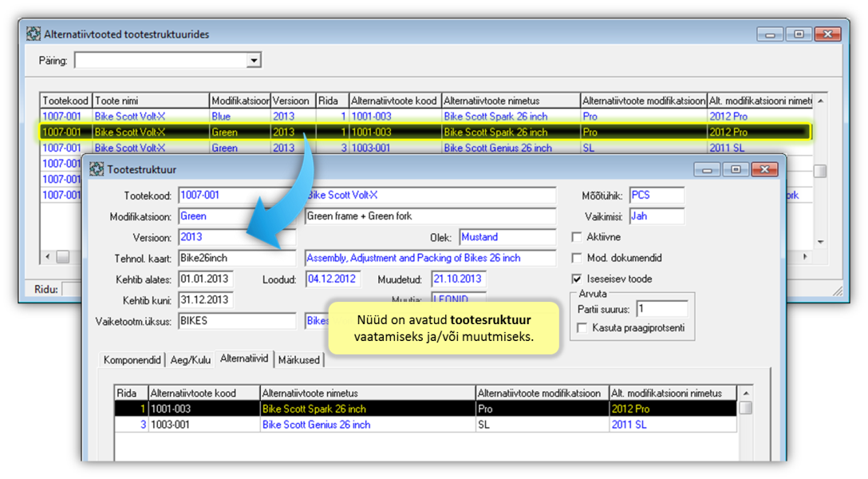
Task: Uncheck the Iseseisev toode checkbox
Action: 577,279
